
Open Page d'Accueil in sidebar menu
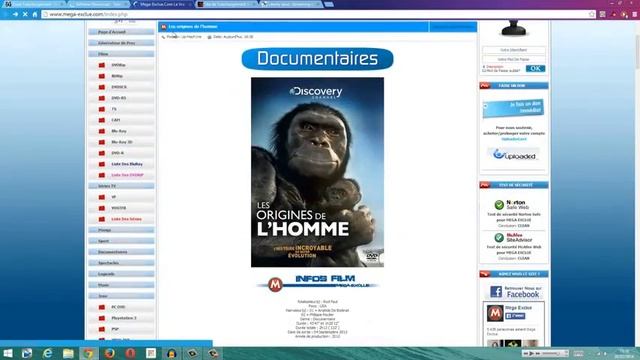point(121,32)
